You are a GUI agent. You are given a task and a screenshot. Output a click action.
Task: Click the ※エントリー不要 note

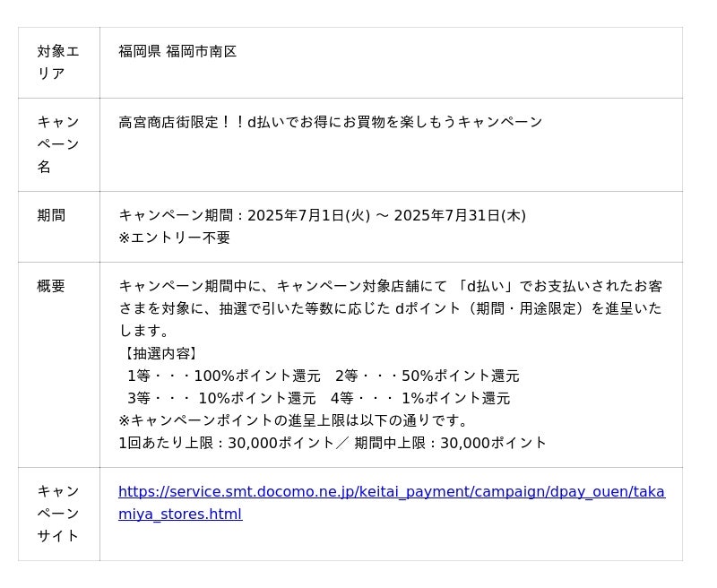(175, 238)
